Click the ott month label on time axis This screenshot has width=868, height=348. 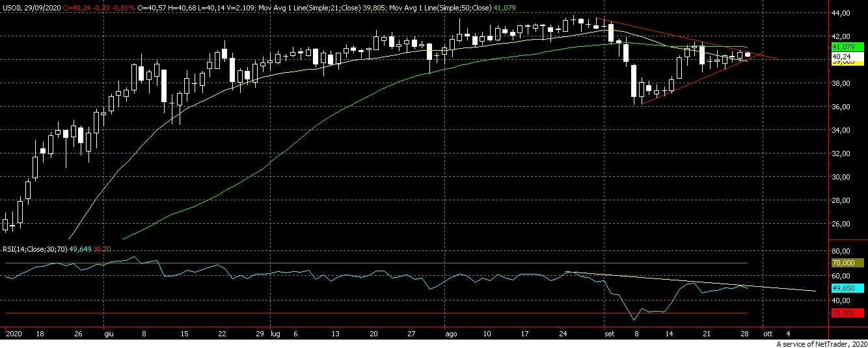point(768,332)
